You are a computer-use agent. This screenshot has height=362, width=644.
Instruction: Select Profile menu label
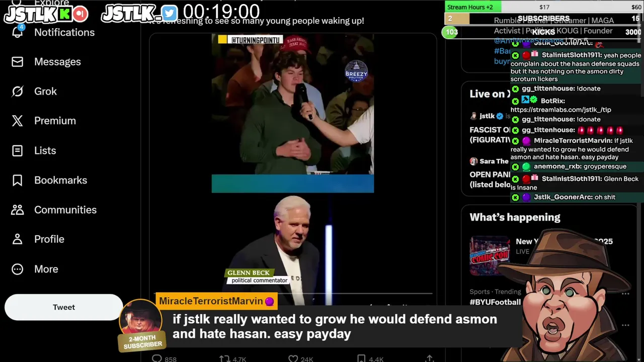point(49,239)
